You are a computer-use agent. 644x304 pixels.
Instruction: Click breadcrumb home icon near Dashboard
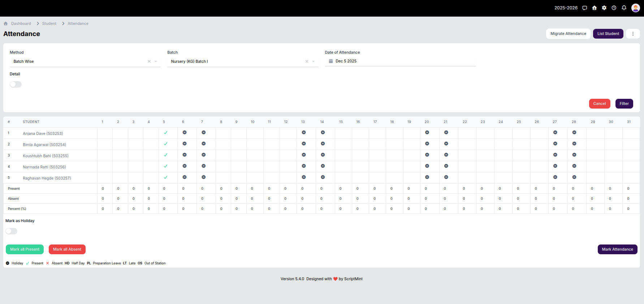point(6,23)
